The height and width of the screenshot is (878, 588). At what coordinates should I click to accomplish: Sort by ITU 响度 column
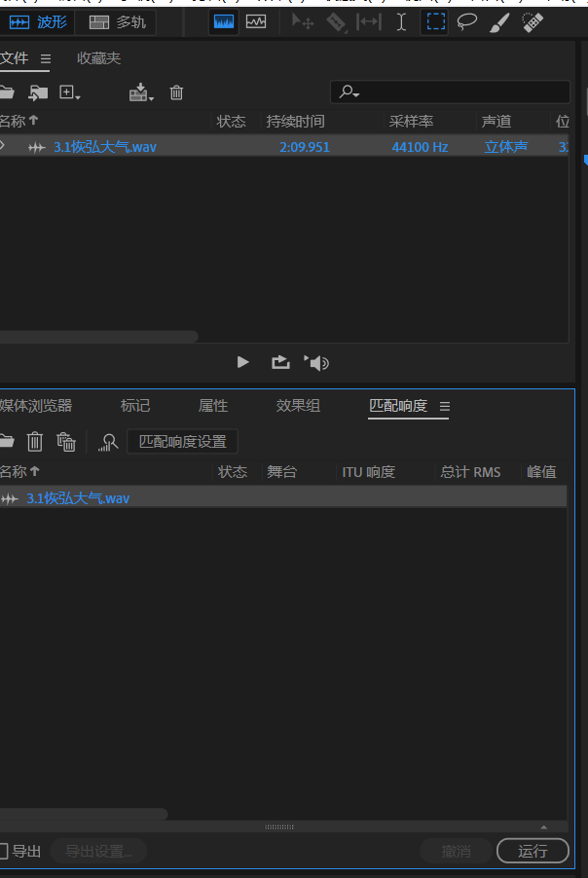pos(369,472)
